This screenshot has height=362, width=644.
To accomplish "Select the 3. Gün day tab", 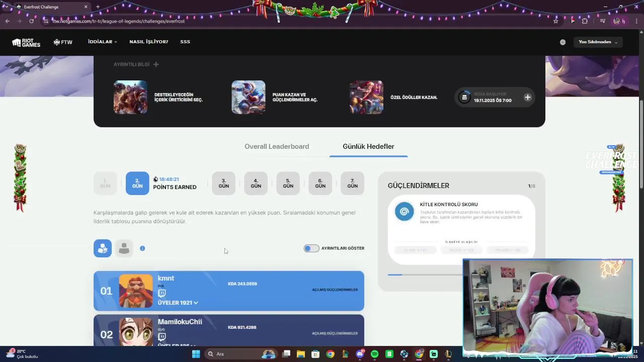I will pyautogui.click(x=223, y=184).
